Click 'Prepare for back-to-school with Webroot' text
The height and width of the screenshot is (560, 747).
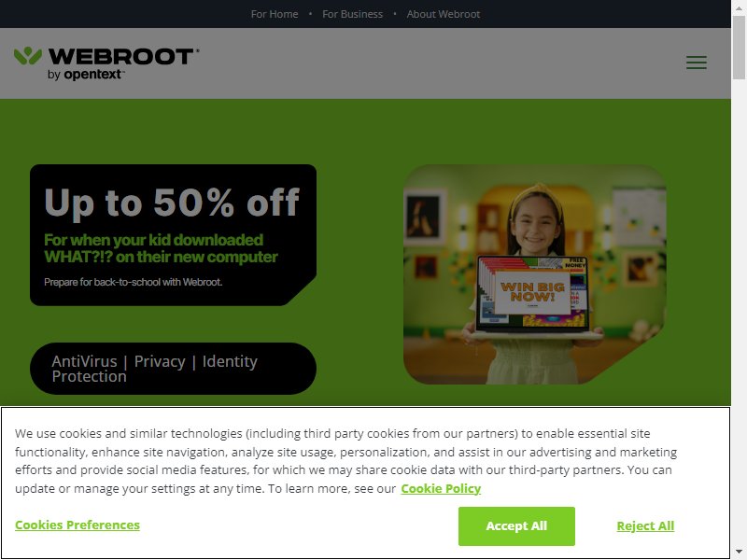(133, 282)
